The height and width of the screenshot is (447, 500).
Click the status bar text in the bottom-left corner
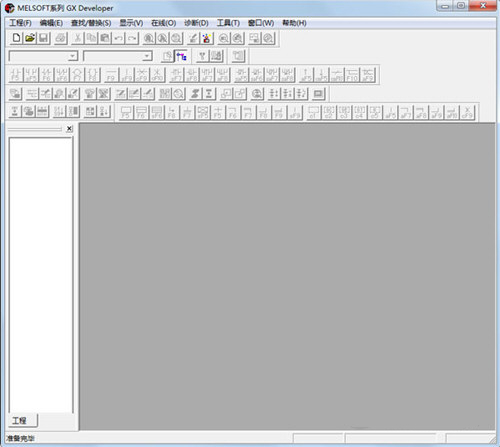20,438
